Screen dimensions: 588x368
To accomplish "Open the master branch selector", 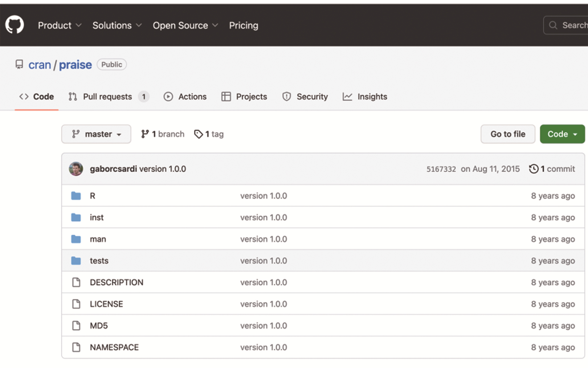I will pos(96,134).
